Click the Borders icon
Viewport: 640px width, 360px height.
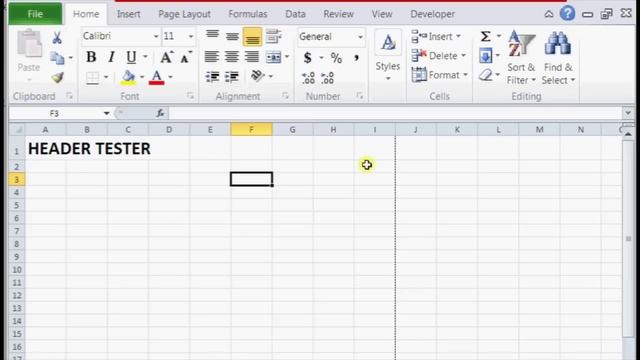pyautogui.click(x=93, y=77)
